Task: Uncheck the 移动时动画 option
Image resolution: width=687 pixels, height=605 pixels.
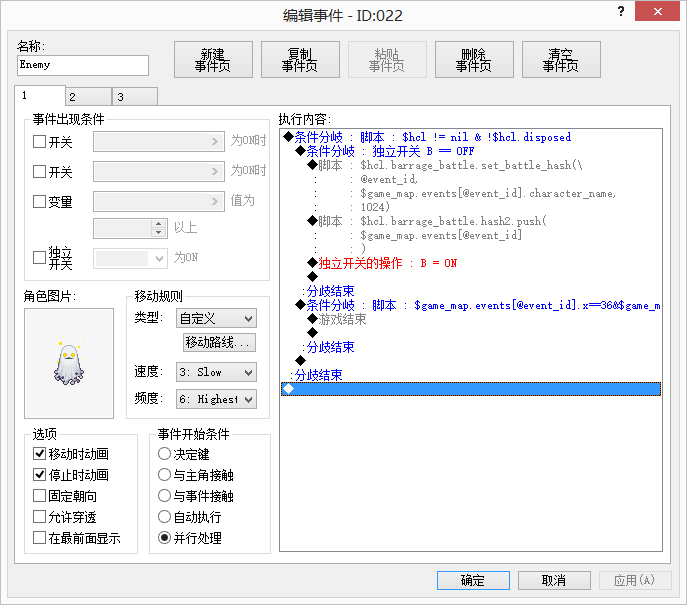Action: [x=39, y=453]
